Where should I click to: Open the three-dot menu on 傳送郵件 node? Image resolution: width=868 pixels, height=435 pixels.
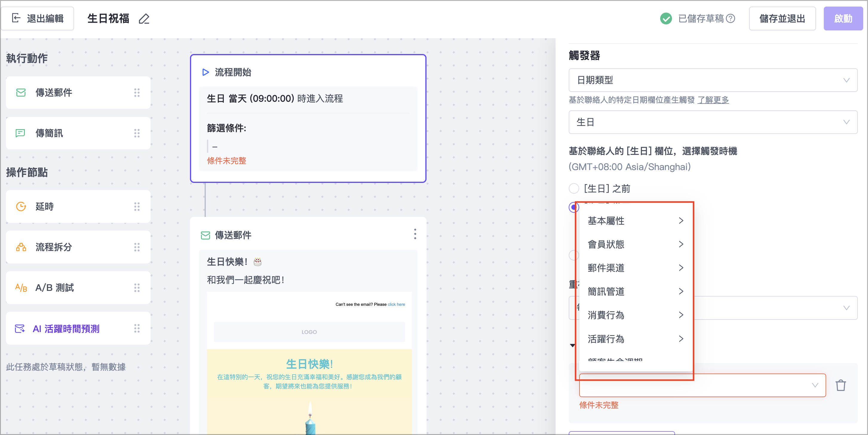(x=415, y=234)
